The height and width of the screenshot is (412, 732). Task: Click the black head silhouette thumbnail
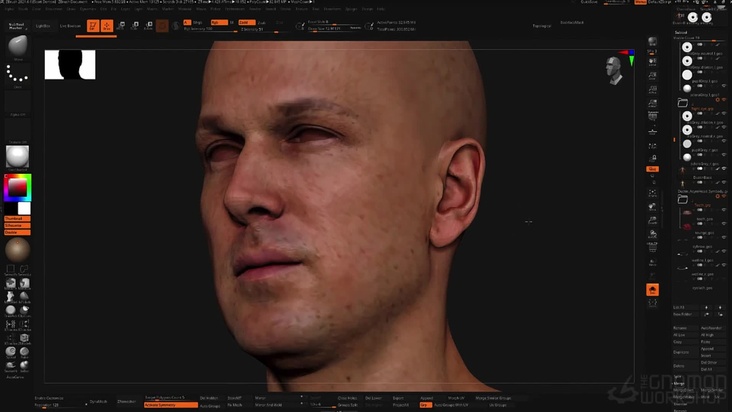point(70,65)
